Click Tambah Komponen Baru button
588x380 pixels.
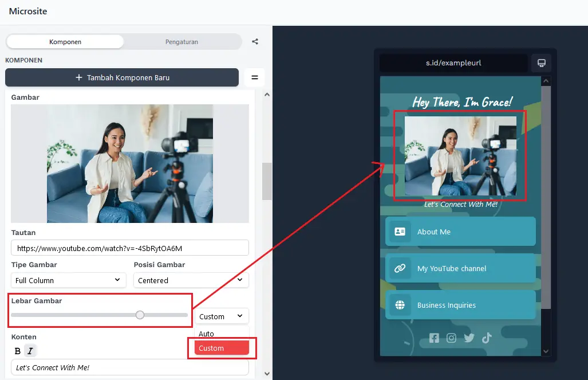coord(122,77)
